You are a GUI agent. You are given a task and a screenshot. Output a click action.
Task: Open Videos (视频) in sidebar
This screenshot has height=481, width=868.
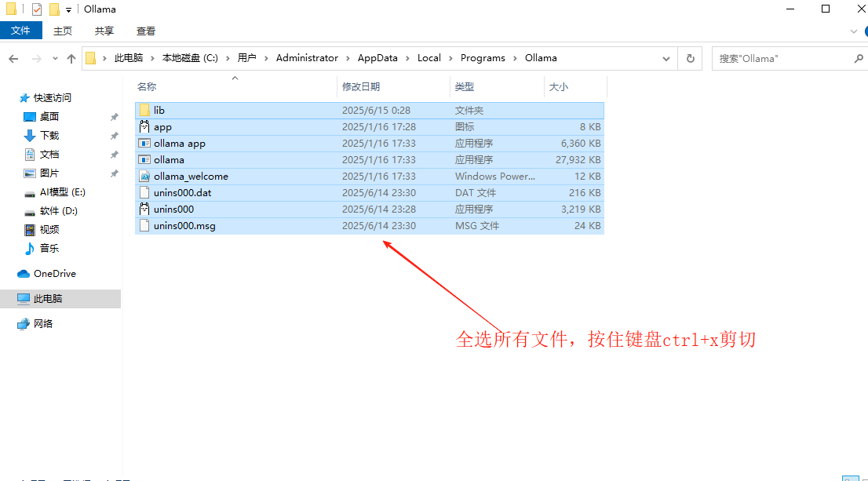click(x=49, y=230)
